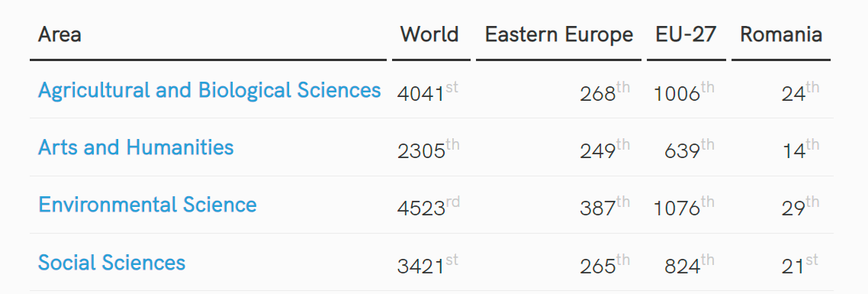Open the Environmental Science link
The image size is (868, 294).
[x=147, y=205]
